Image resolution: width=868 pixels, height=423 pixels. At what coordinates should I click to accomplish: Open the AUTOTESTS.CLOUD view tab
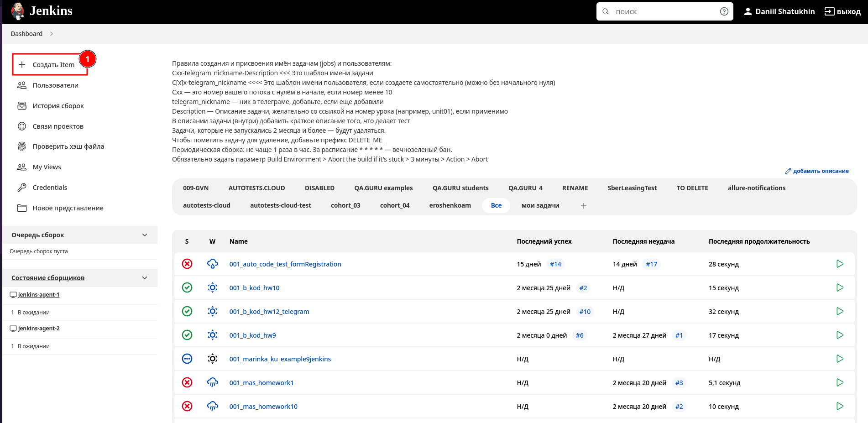[256, 188]
